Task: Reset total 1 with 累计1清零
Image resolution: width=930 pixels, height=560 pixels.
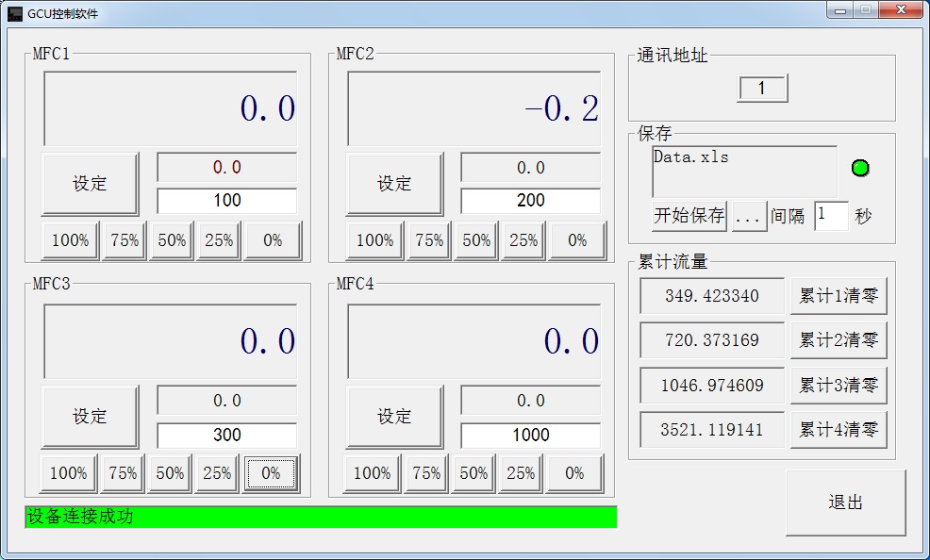Action: click(x=838, y=296)
